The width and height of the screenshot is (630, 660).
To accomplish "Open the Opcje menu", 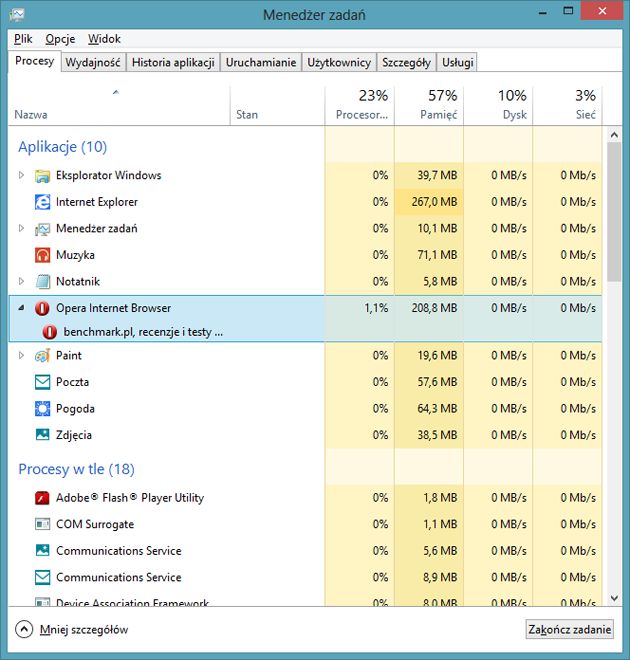I will (60, 39).
